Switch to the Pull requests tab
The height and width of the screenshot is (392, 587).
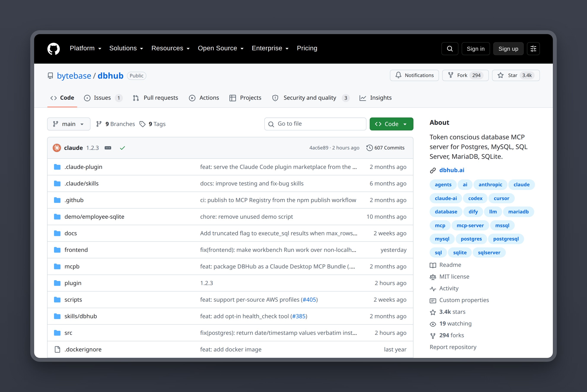155,98
